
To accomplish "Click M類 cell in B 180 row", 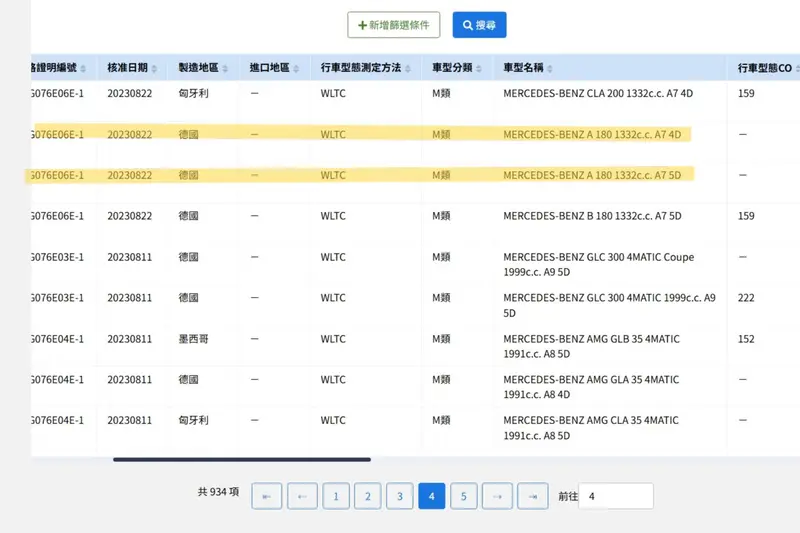I will click(x=441, y=216).
